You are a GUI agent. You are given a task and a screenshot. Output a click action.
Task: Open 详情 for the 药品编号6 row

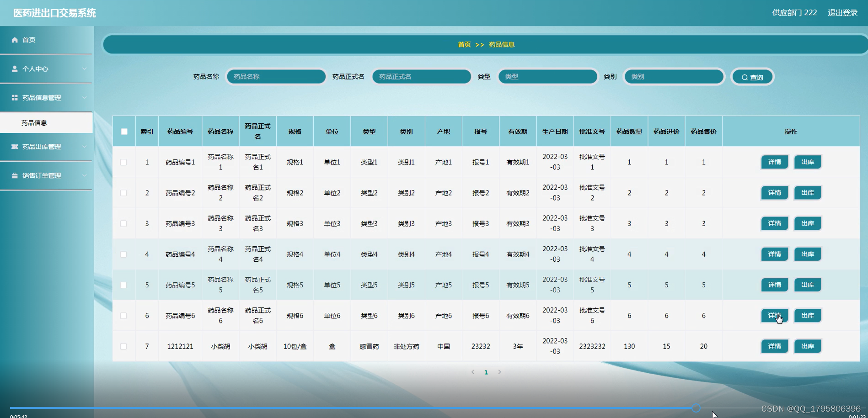click(774, 316)
